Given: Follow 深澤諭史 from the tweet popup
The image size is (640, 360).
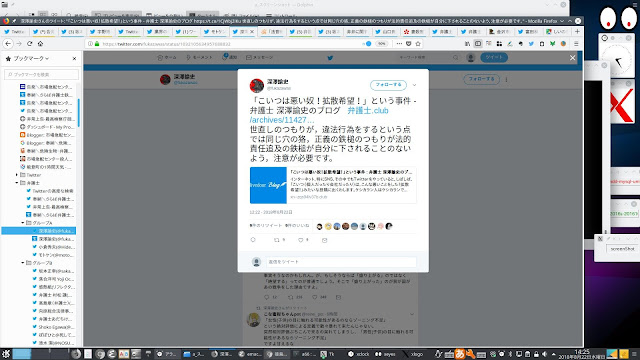Looking at the screenshot, I should coord(388,85).
